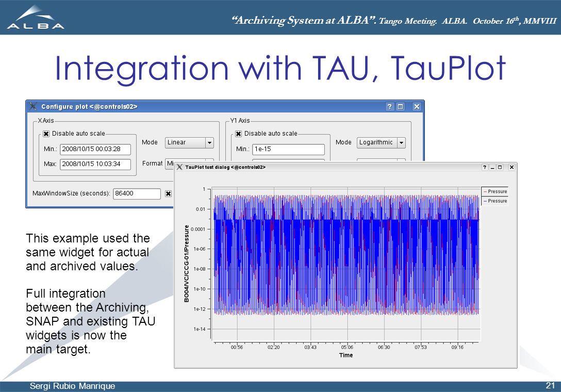Click the Time axis label
561x392 pixels.
point(346,355)
